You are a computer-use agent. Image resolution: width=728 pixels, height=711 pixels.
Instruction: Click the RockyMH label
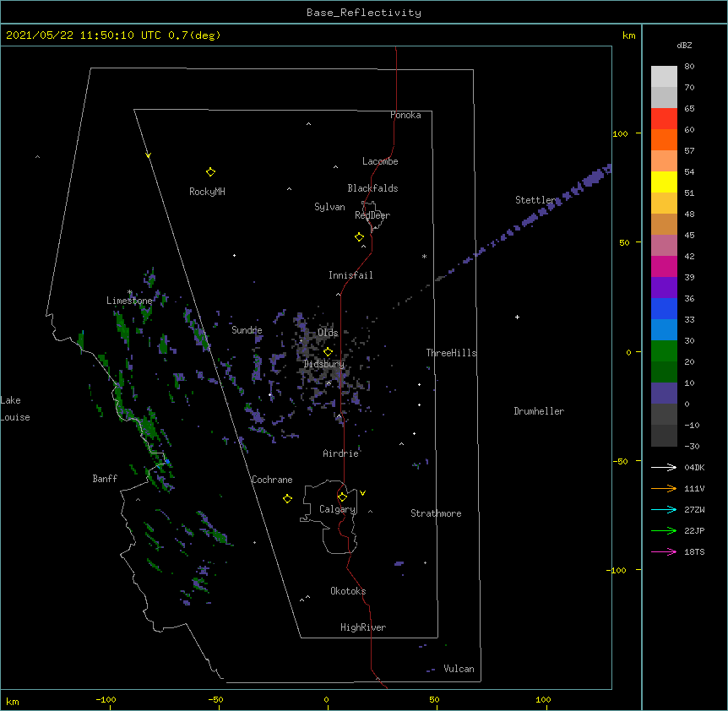(207, 192)
